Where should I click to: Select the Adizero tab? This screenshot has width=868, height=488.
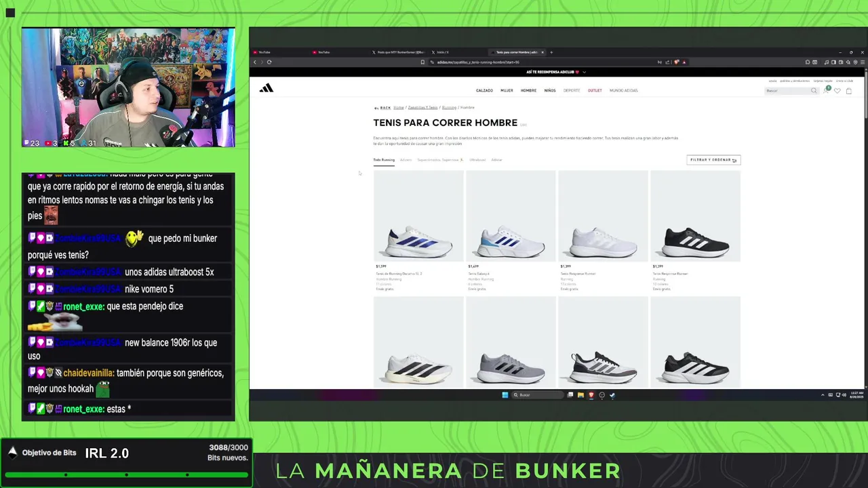pos(406,160)
